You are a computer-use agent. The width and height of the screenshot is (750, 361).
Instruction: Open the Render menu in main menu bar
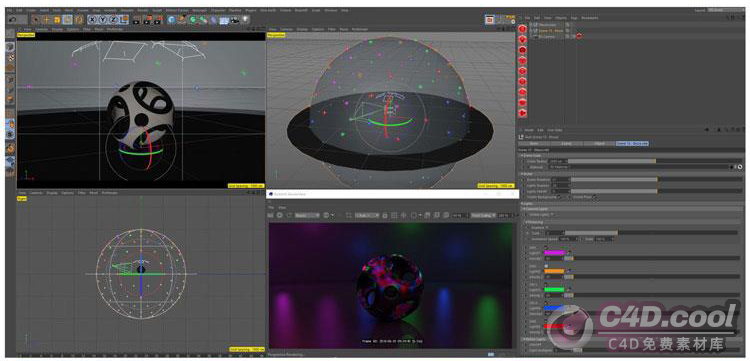(x=143, y=10)
